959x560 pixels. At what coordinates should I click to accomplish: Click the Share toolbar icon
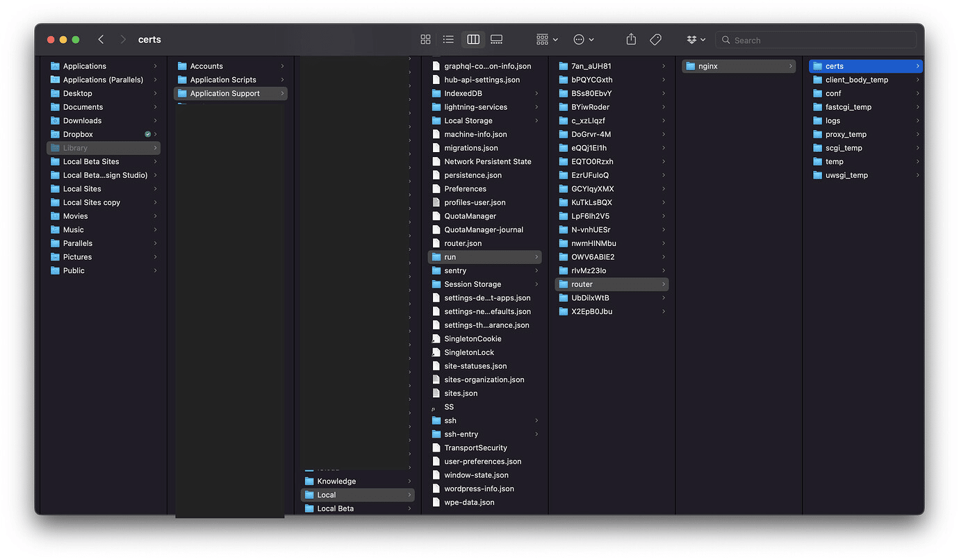point(631,40)
